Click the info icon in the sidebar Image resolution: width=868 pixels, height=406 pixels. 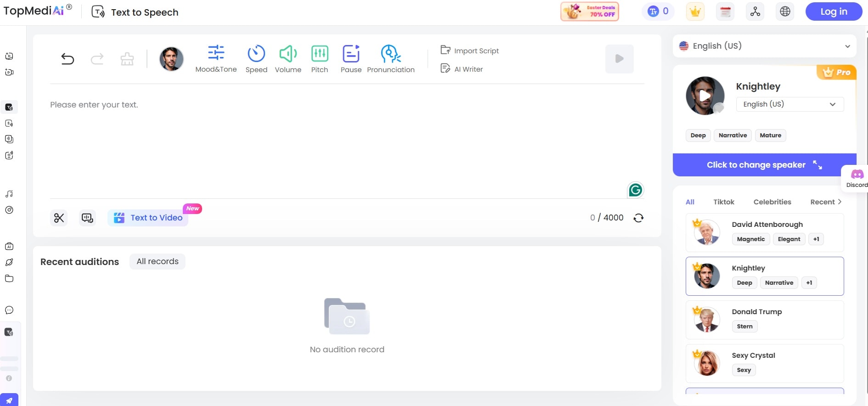point(9,378)
